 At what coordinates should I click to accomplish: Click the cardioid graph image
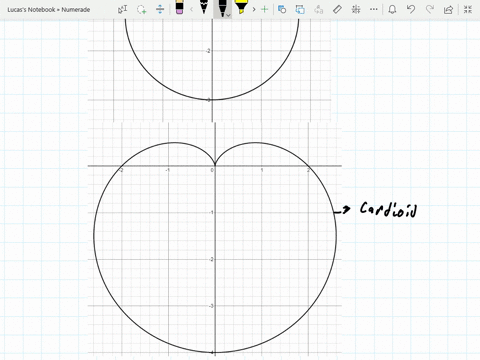coord(215,239)
